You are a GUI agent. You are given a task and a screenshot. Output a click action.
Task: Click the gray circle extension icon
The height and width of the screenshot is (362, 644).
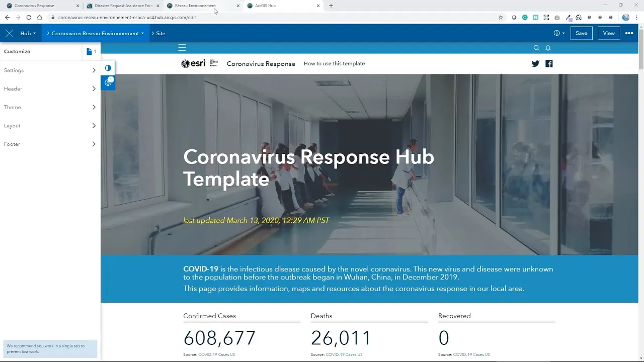coord(514,17)
